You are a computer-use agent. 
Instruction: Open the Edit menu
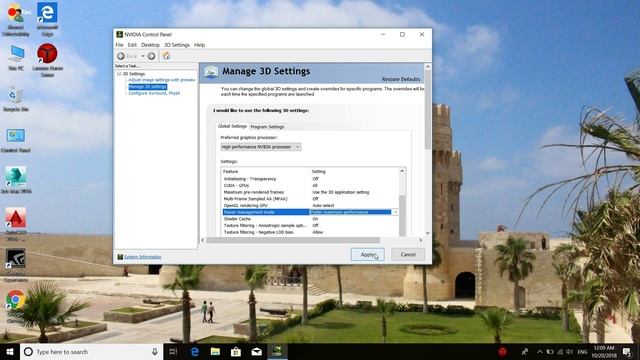click(x=132, y=45)
